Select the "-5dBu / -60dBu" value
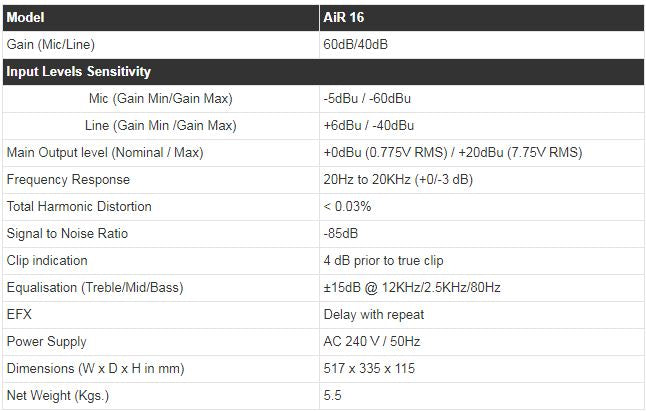 tap(368, 99)
